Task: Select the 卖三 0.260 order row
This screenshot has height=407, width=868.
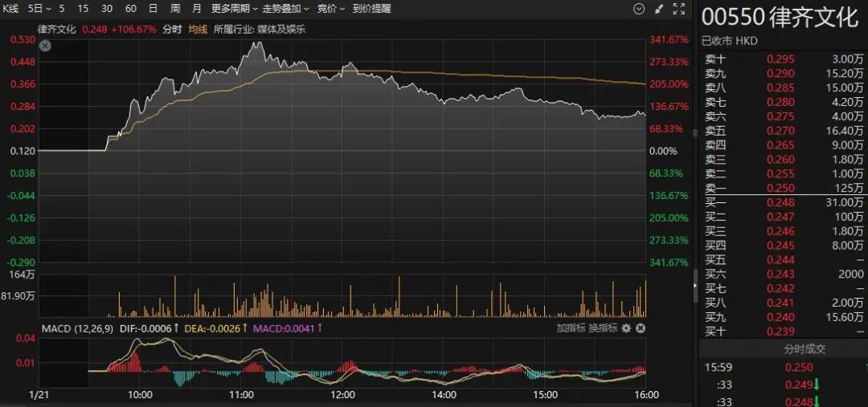Action: coord(784,159)
